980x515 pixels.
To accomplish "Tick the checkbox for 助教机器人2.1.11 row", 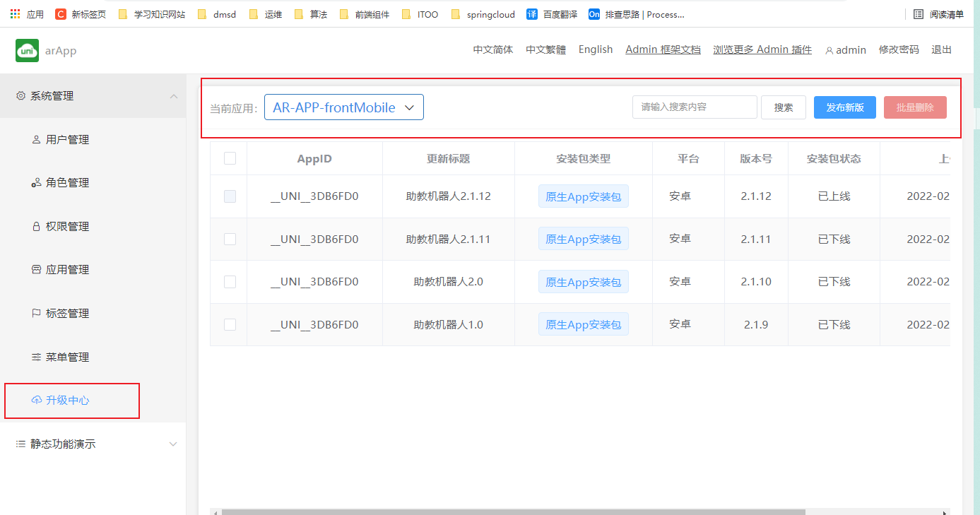I will pyautogui.click(x=230, y=239).
